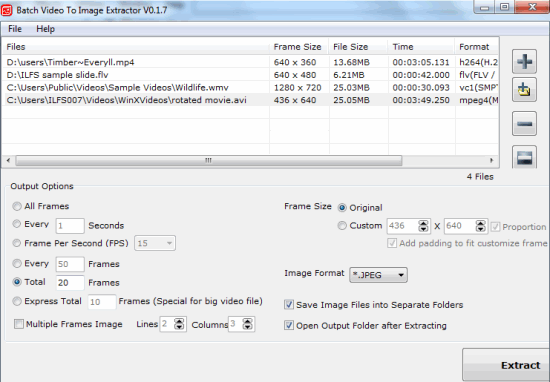Viewport: 550px width, 382px height.
Task: Click the Total Frames input field
Action: pos(70,283)
